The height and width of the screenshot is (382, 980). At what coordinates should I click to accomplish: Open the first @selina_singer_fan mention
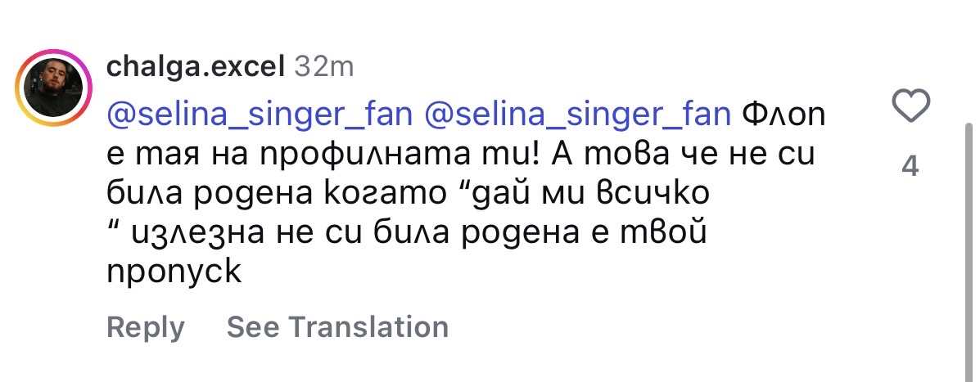tap(260, 115)
